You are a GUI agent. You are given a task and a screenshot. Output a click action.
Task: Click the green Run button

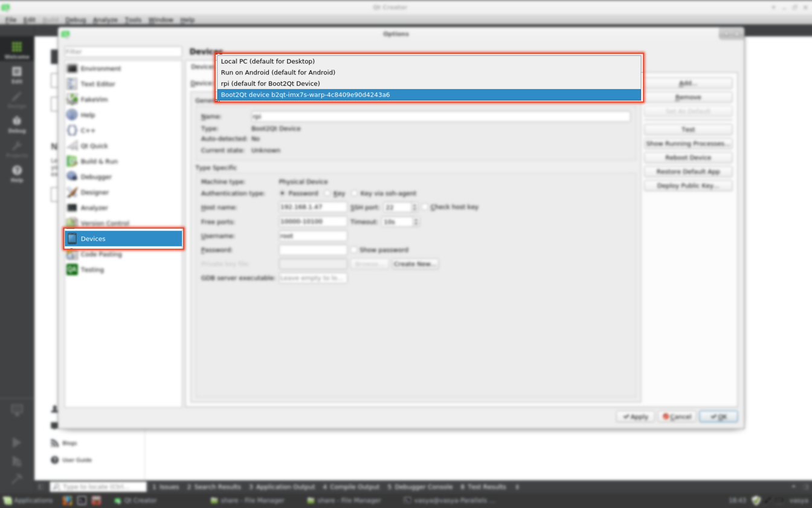(x=17, y=443)
